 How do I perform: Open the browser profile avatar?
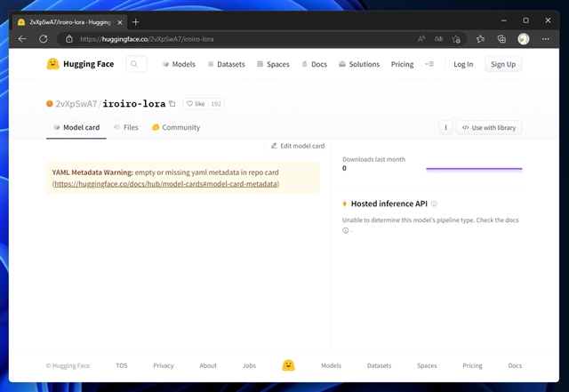coord(524,39)
